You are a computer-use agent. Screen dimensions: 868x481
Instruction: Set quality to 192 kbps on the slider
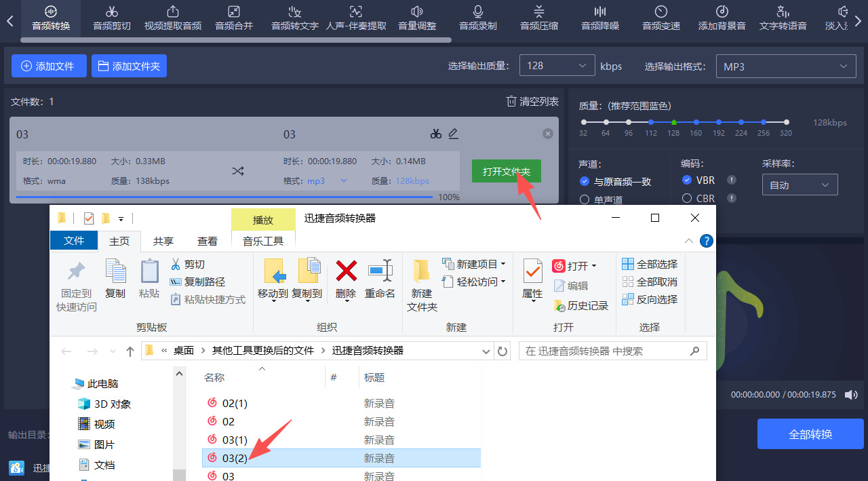pos(718,122)
